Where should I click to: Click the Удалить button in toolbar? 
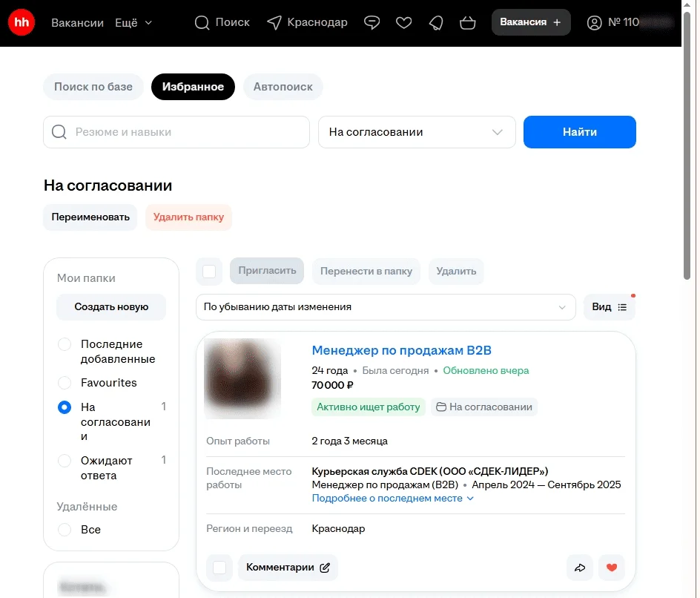coord(456,271)
